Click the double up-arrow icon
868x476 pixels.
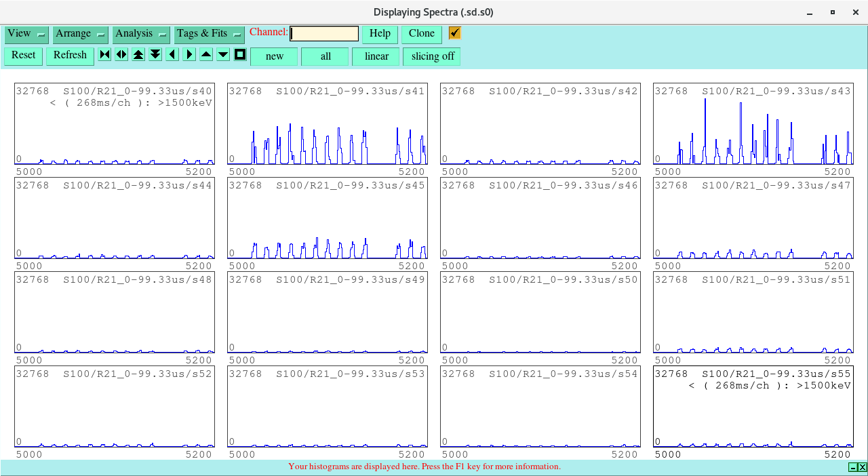[x=138, y=55]
